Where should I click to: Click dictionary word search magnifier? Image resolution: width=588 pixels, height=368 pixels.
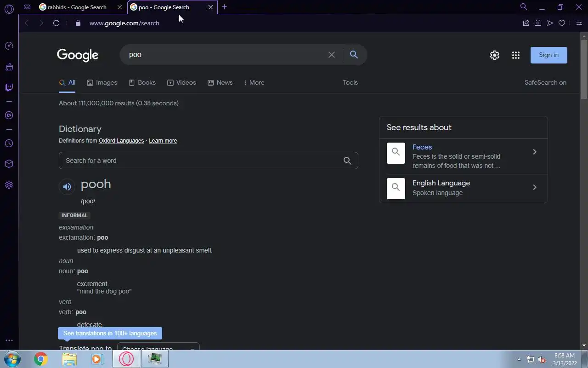point(347,161)
